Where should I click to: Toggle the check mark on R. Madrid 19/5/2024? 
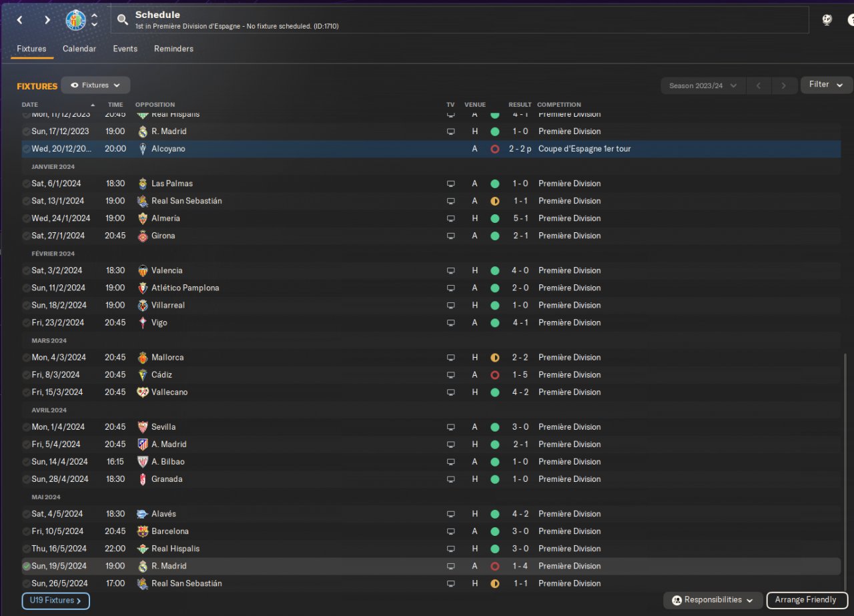[x=26, y=566]
